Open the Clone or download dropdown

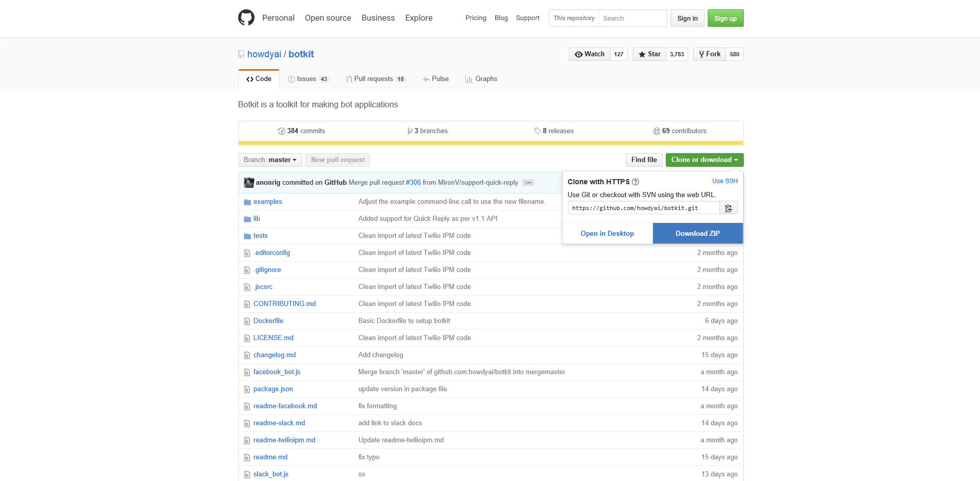pos(704,160)
